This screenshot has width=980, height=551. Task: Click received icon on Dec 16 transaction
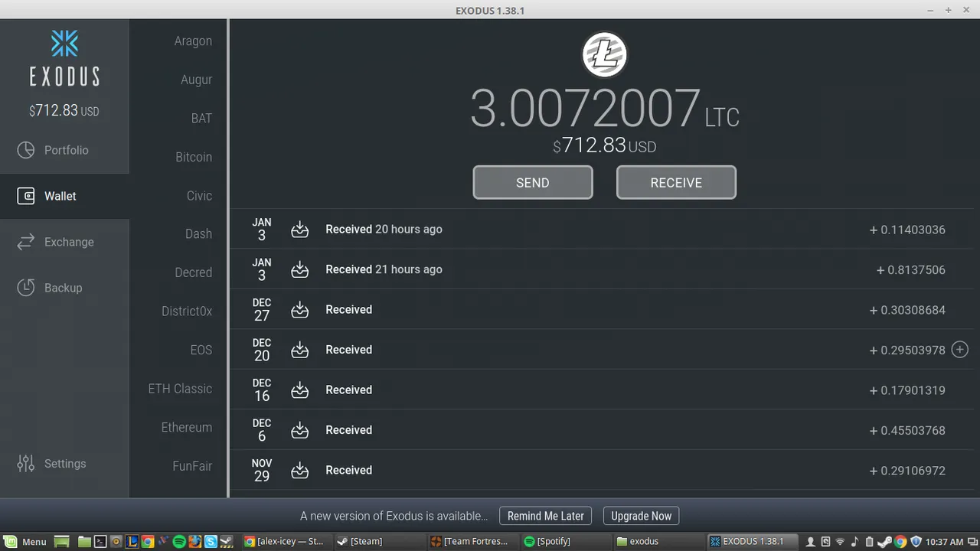tap(300, 390)
